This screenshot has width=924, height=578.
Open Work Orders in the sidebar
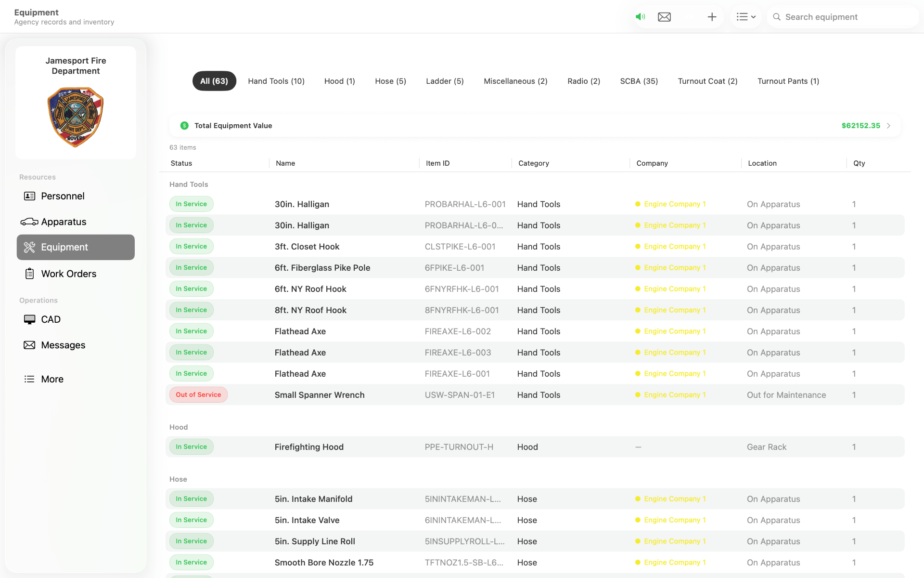coord(76,274)
